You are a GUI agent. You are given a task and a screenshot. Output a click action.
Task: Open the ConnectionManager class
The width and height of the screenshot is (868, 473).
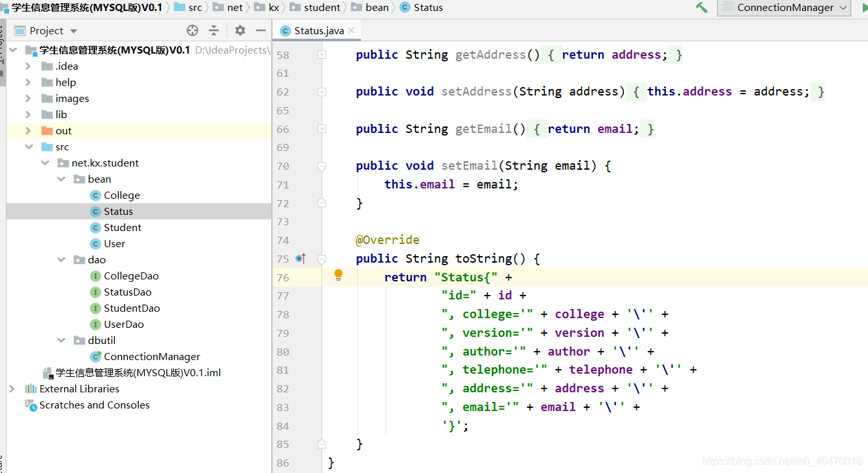152,356
